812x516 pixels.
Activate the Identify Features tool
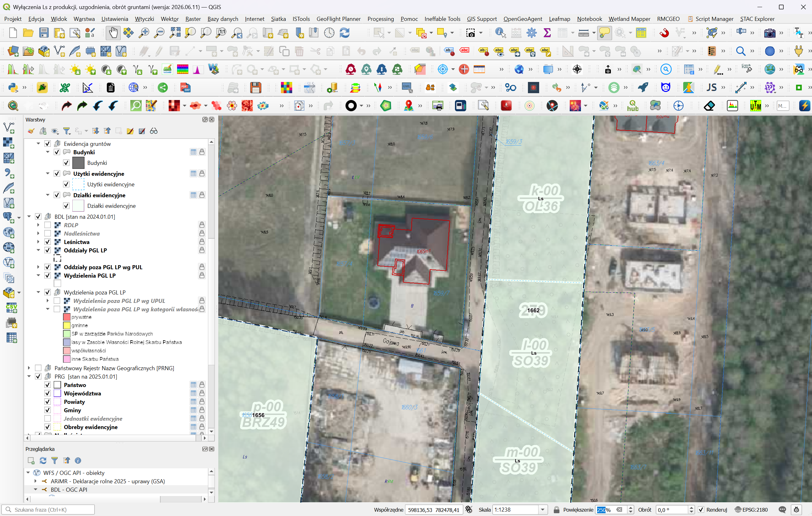point(500,33)
